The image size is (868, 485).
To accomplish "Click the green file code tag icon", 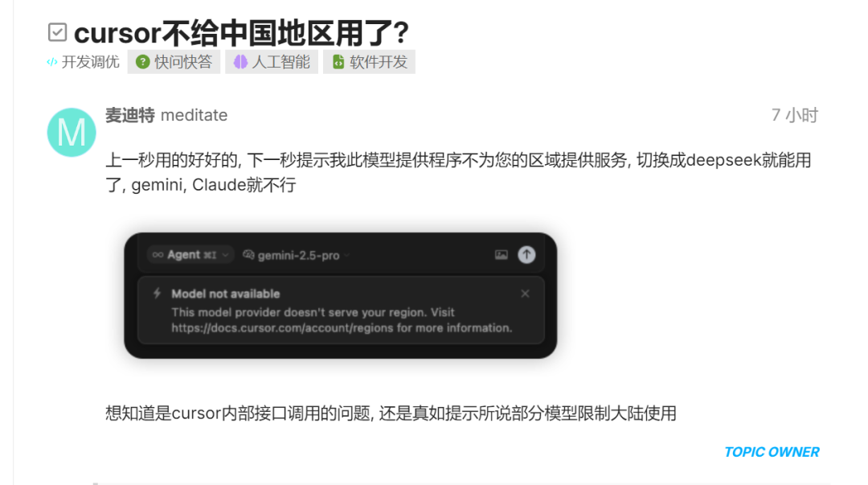I will (338, 62).
